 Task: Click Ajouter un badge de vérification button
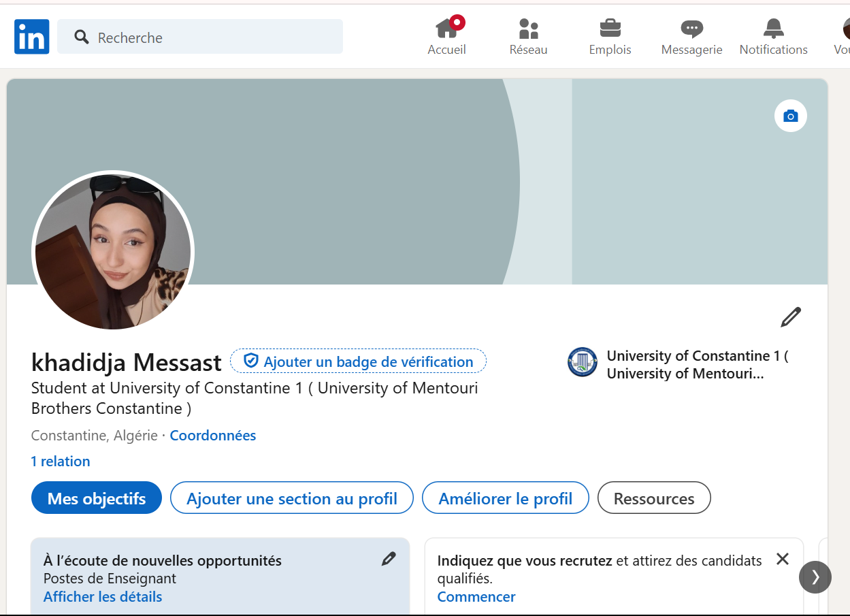358,361
